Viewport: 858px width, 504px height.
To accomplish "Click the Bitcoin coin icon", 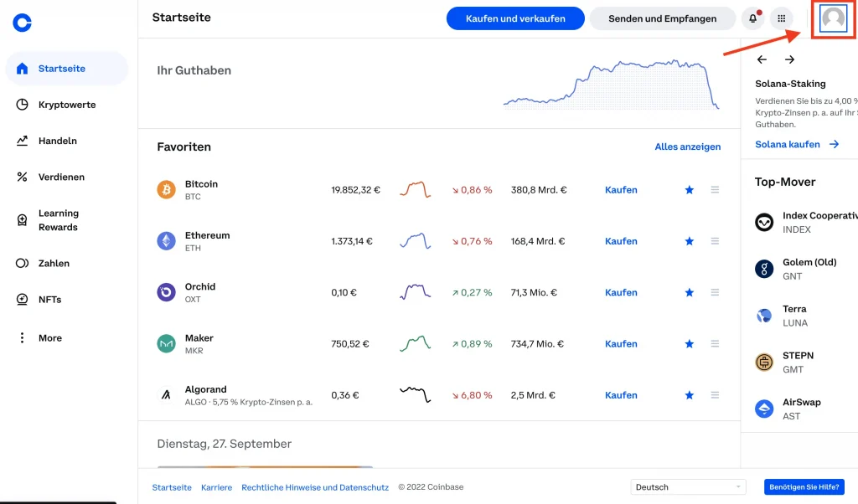I will (x=167, y=190).
